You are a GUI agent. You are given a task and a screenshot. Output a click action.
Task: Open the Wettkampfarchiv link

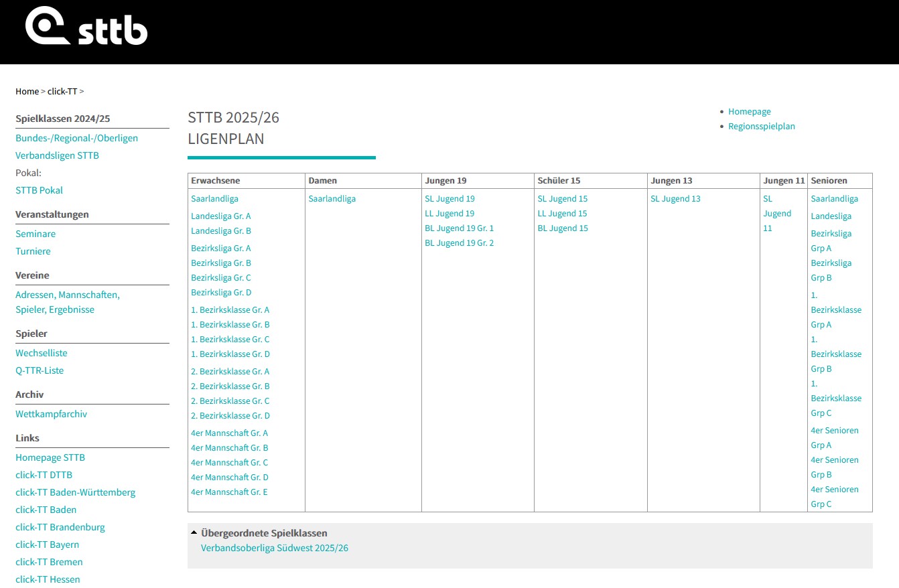51,414
